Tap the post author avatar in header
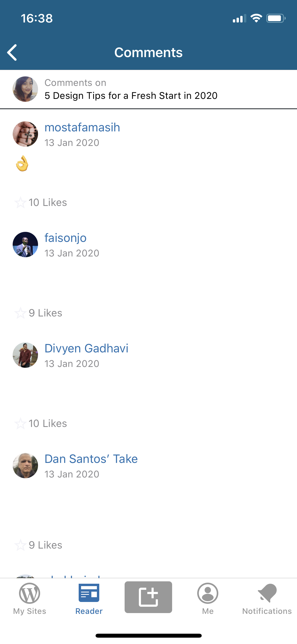Image resolution: width=297 pixels, height=644 pixels. [25, 89]
